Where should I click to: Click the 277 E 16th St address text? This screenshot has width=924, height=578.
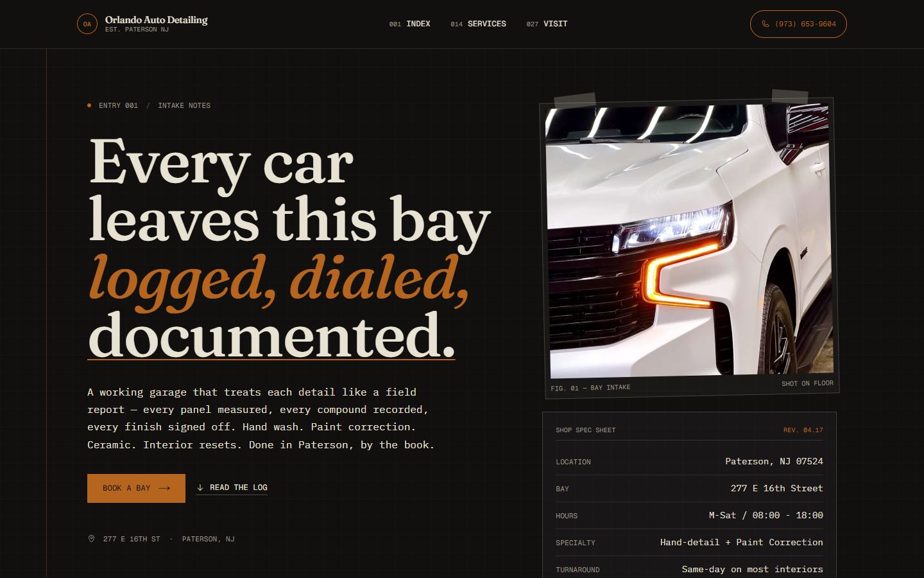[x=132, y=539]
